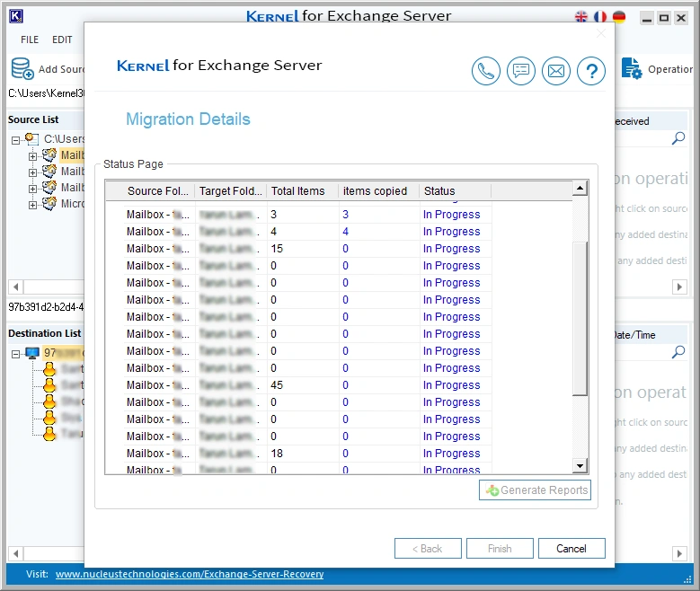The image size is (700, 591).
Task: Click items copied value 4
Action: 346,232
